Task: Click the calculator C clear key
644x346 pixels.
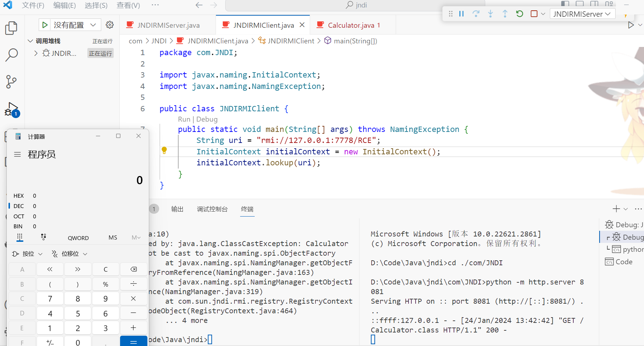Action: (106, 269)
